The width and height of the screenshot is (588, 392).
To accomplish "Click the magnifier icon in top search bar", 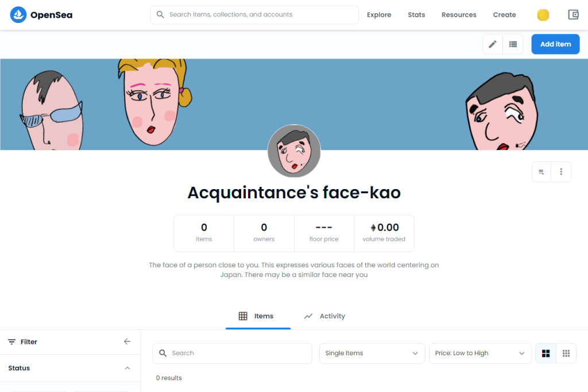I will 160,14.
